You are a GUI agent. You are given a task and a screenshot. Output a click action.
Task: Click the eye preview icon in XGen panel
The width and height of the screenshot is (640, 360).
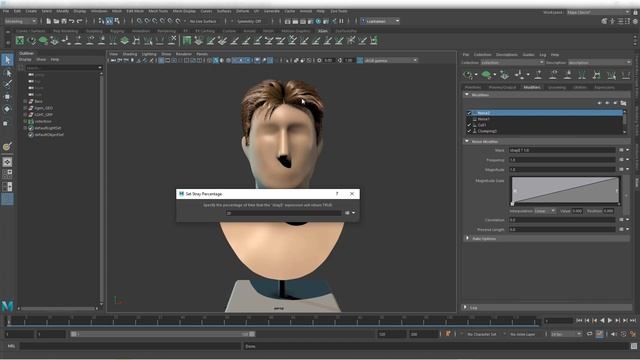tap(468, 75)
